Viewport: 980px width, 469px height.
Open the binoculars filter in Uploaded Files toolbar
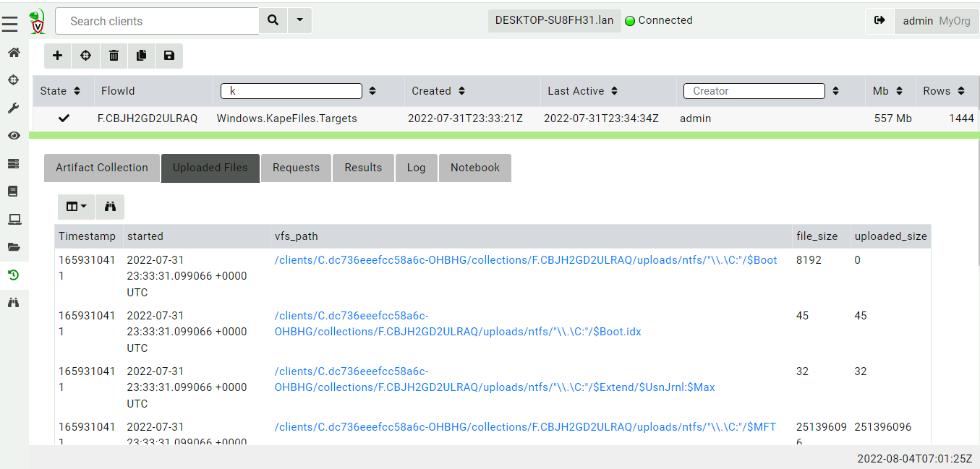109,207
